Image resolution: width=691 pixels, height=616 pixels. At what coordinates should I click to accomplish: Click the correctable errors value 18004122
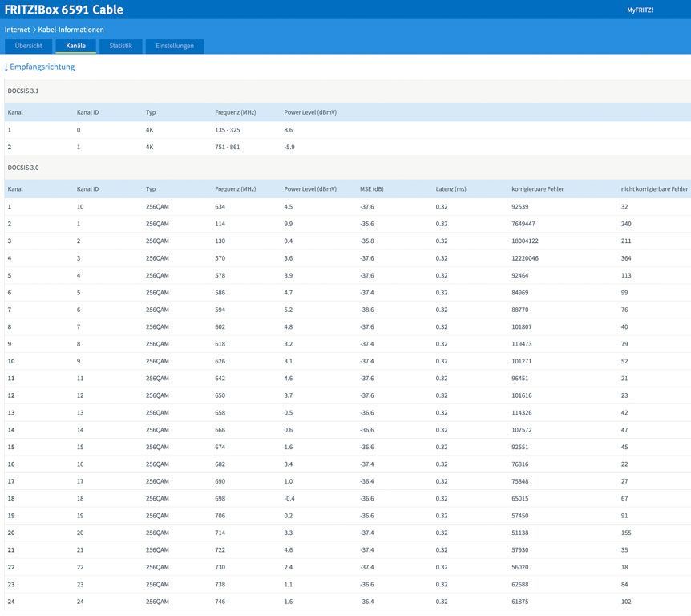tap(525, 241)
